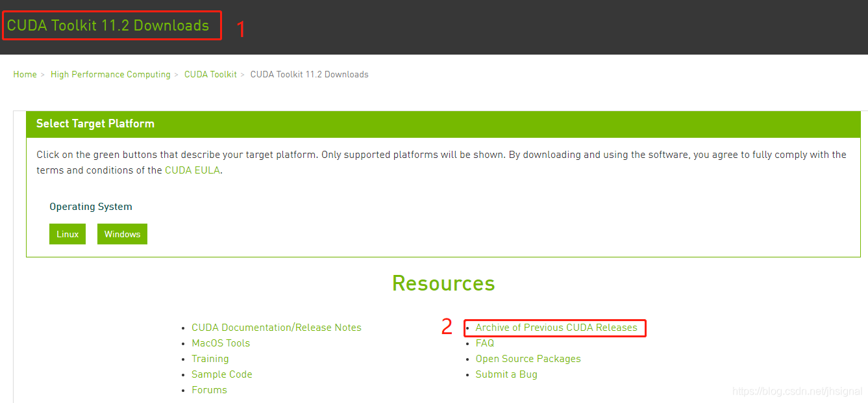Click the Resources heading

click(x=443, y=283)
